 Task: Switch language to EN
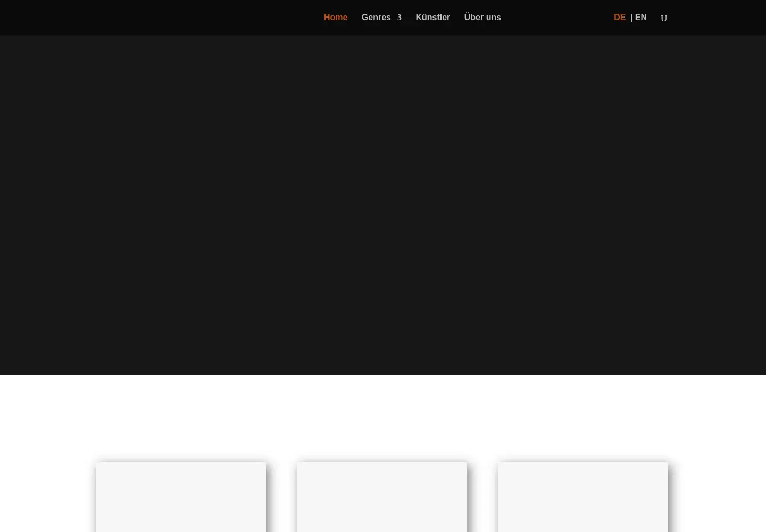pos(640,18)
